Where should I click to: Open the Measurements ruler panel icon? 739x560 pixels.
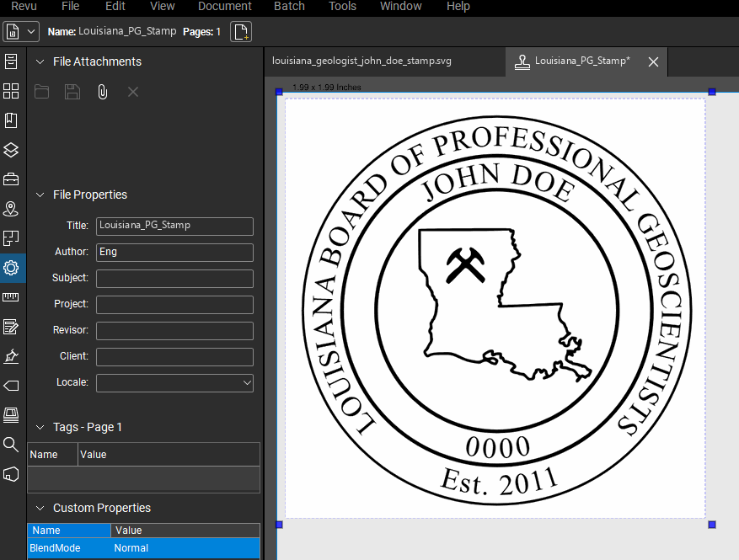(11, 297)
